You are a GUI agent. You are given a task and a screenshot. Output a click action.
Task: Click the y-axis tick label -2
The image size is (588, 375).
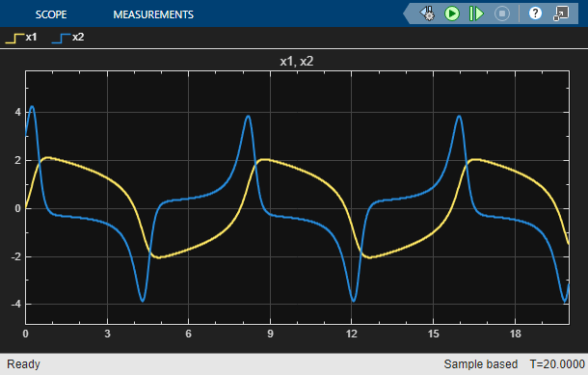coord(16,256)
